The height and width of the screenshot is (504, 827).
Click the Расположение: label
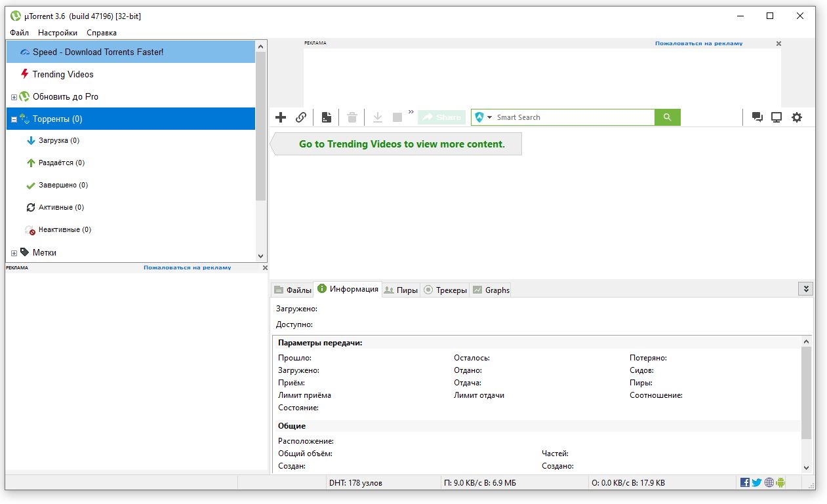[x=306, y=441]
